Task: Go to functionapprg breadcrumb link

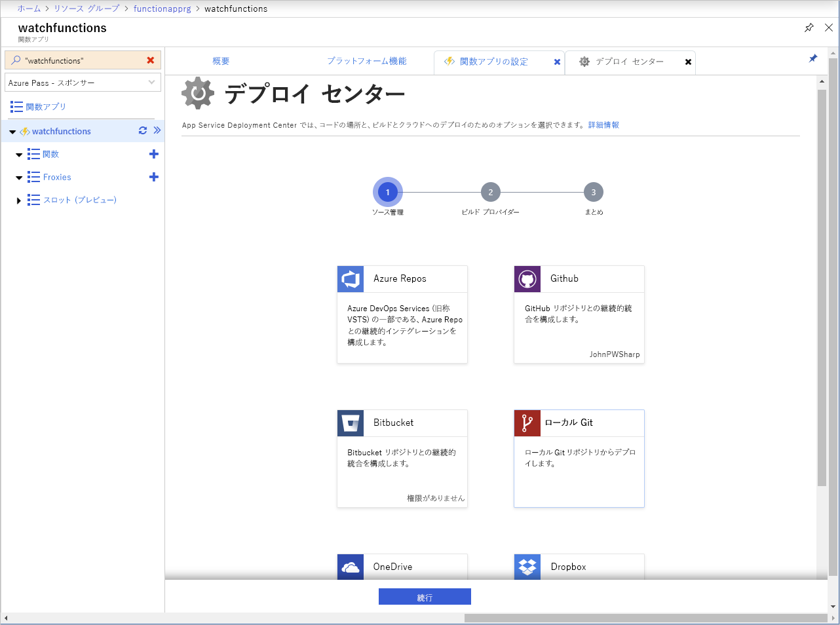Action: pos(162,9)
